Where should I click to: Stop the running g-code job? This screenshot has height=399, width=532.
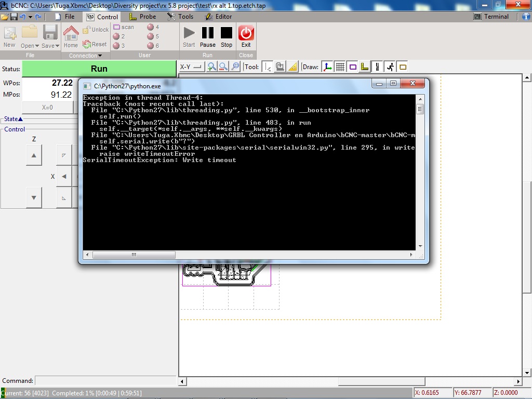227,37
